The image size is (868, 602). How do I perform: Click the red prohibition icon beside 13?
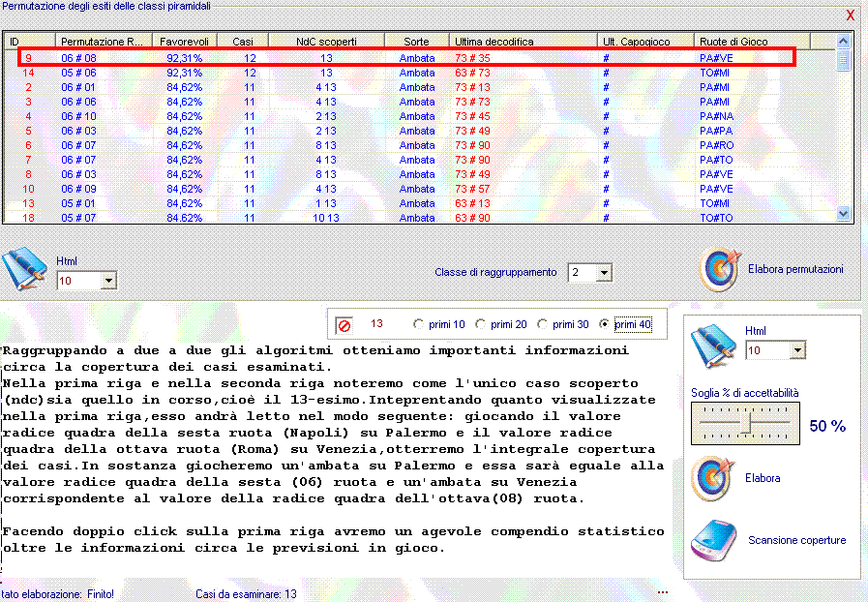[x=344, y=325]
